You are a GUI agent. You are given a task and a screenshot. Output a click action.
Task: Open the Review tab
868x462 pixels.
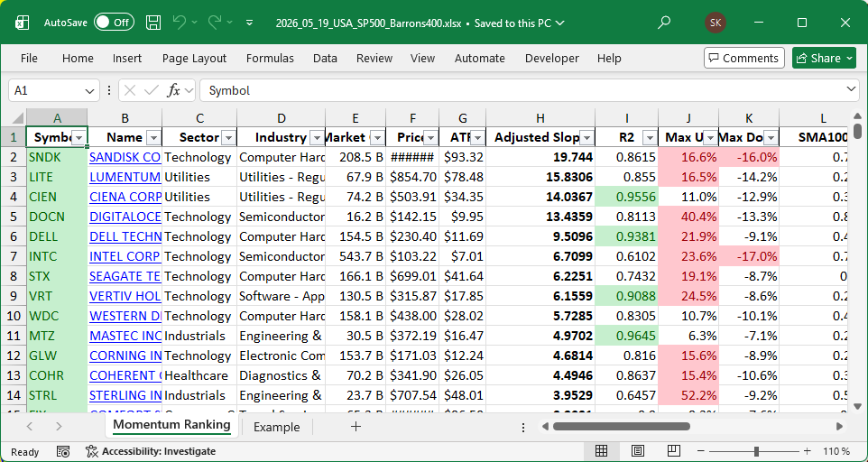(x=374, y=58)
